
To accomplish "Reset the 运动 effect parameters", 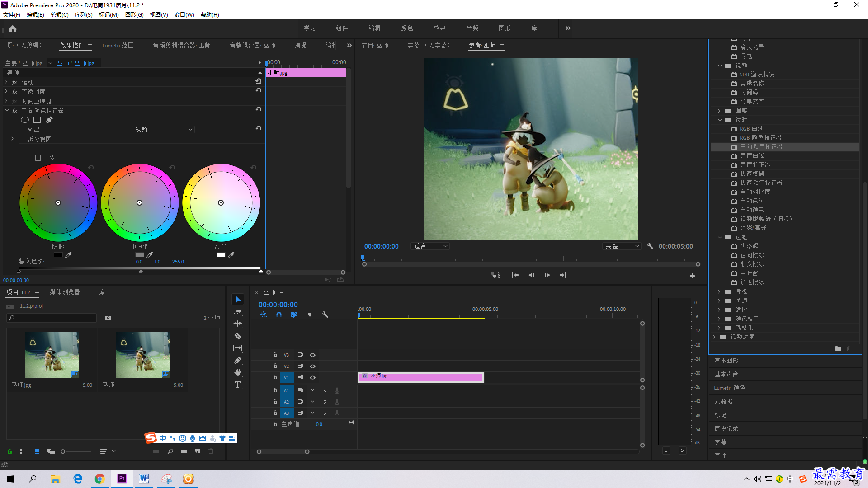I will (259, 81).
